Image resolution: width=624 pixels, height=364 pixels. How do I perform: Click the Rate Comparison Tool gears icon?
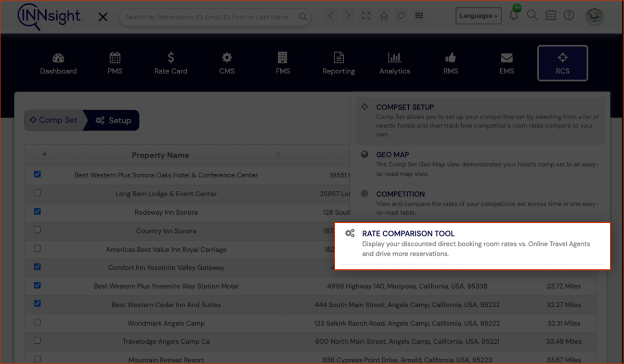tap(350, 233)
